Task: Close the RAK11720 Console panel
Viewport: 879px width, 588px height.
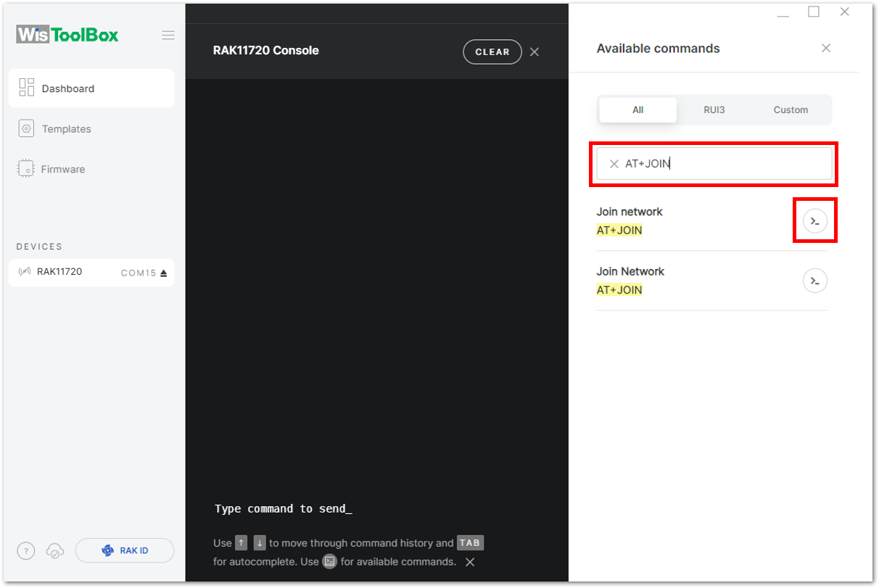Action: pyautogui.click(x=535, y=52)
